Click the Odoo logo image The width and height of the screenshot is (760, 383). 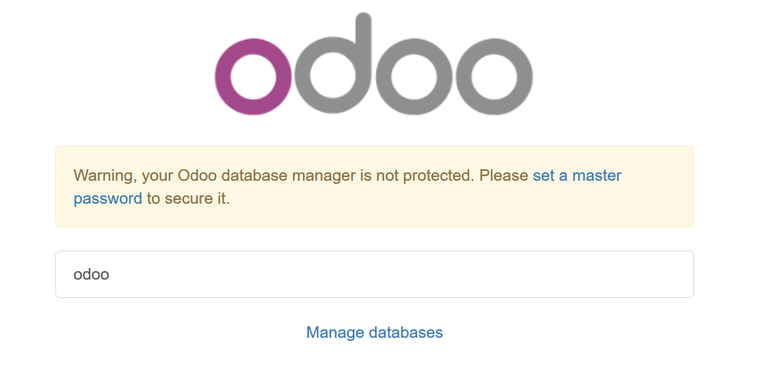coord(374,64)
